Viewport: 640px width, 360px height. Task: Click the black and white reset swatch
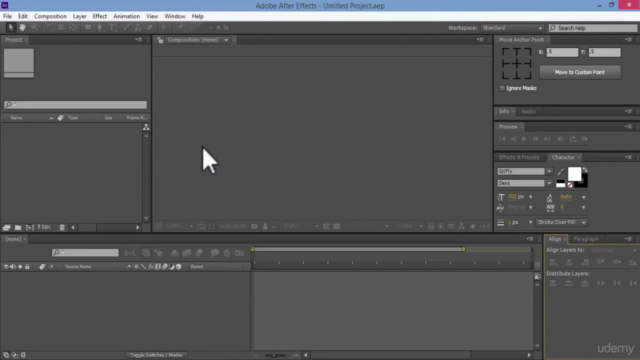click(561, 184)
